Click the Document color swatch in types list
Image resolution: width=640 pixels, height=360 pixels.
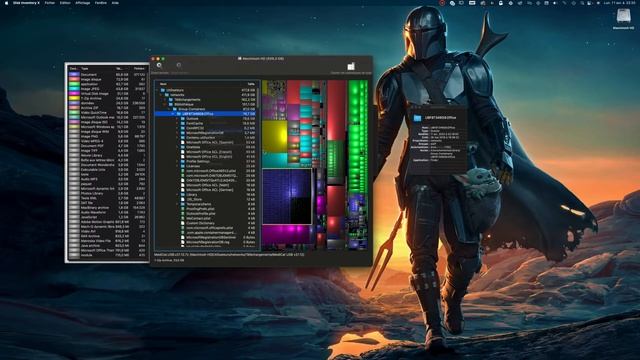[x=74, y=75]
